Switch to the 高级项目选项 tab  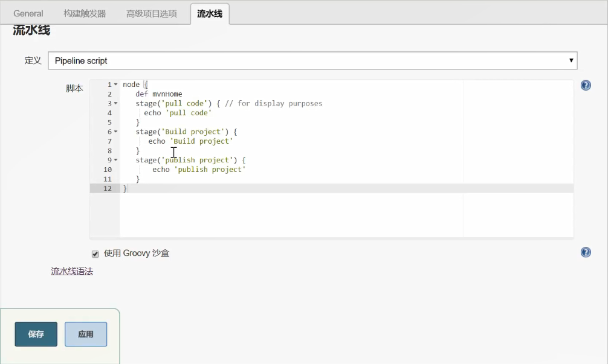point(152,13)
